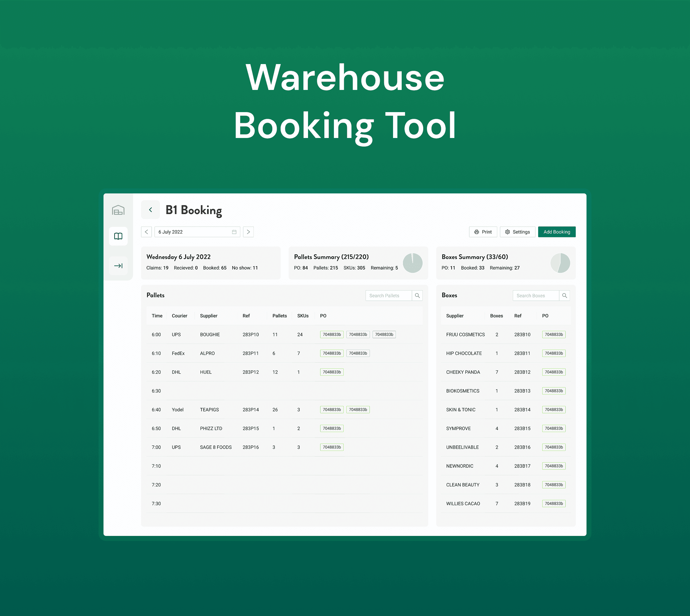
Task: Focus the Search Boxes input
Action: point(536,295)
